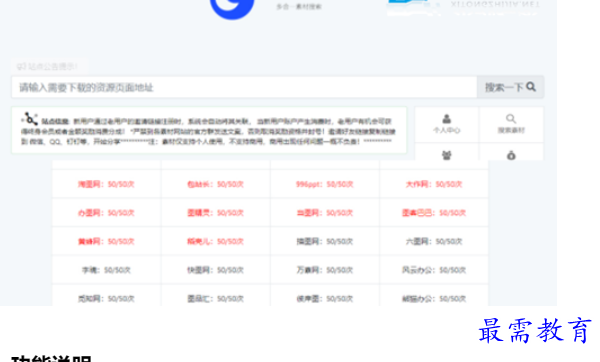Click the 六图网 quota cell
This screenshot has height=362, width=600.
coord(434,241)
